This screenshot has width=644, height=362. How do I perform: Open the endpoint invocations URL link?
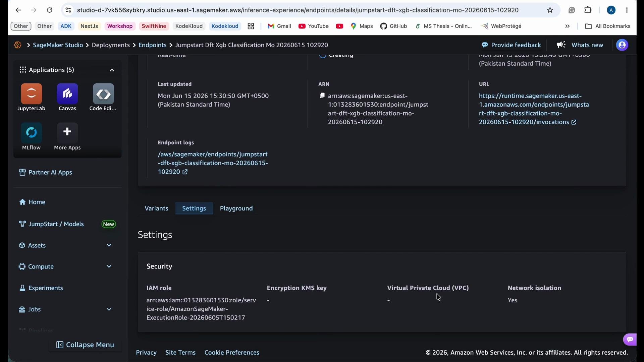click(534, 109)
